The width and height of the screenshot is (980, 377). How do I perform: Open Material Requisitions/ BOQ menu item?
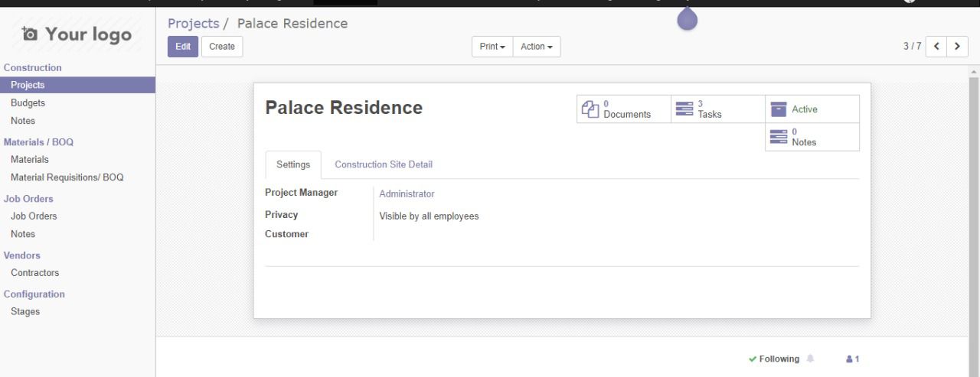[x=67, y=177]
